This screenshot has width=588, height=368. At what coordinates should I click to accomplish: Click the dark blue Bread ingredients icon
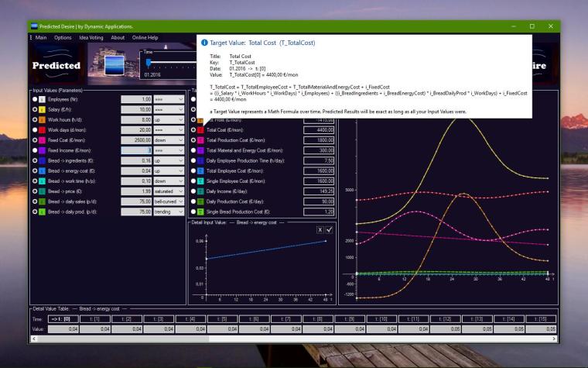(42, 160)
